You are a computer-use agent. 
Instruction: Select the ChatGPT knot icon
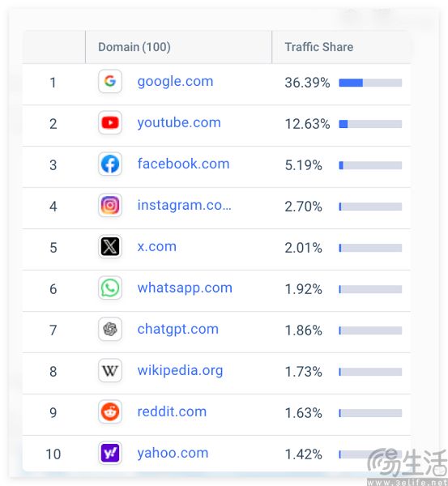tap(110, 329)
